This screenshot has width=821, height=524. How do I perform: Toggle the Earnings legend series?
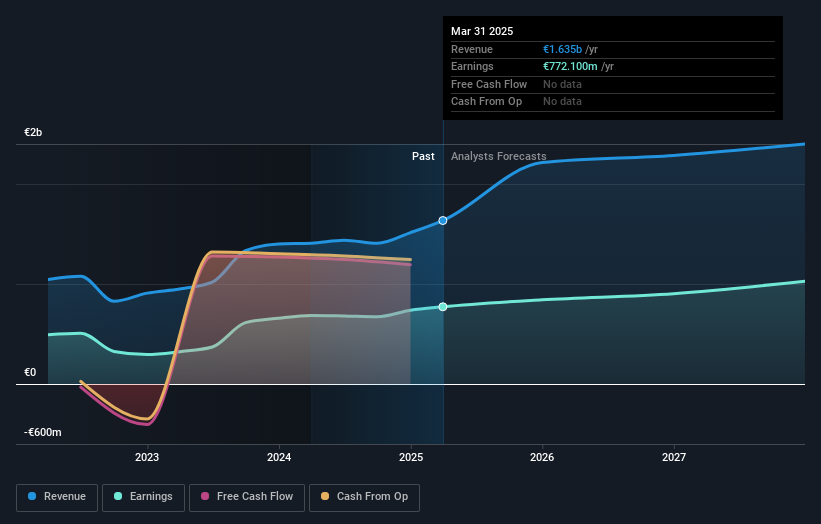tap(143, 497)
